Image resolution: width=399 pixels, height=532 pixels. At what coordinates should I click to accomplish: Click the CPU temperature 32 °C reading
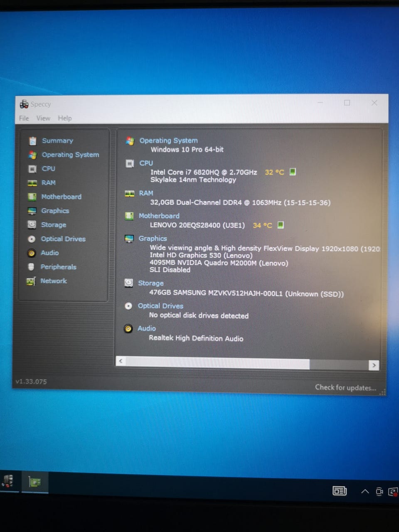coord(274,172)
